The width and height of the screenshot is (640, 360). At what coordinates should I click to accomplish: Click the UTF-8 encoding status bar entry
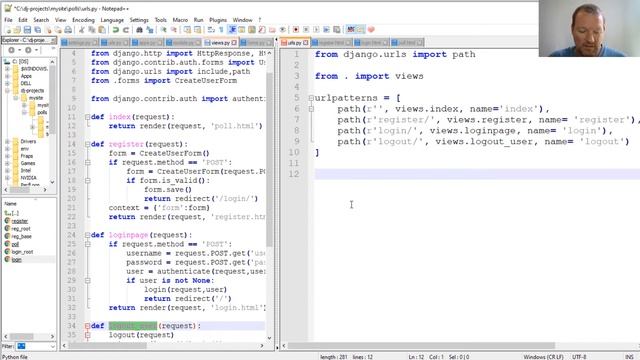[579, 357]
